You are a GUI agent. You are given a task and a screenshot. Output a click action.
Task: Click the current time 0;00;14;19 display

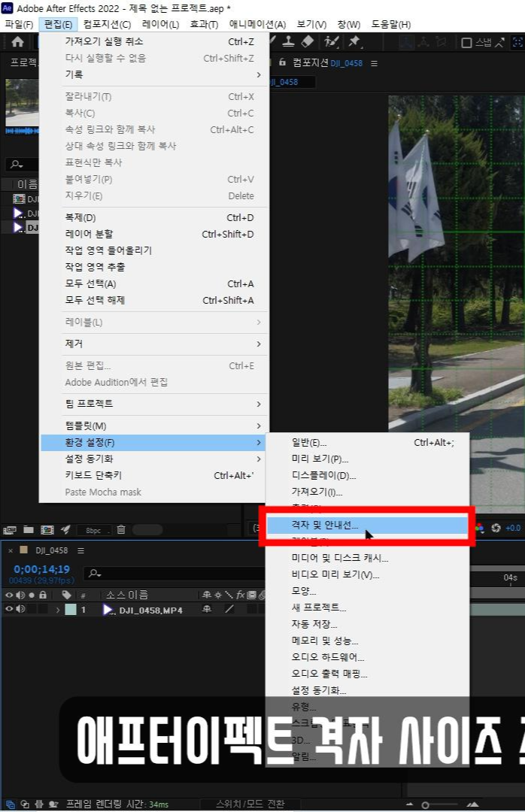pyautogui.click(x=41, y=569)
